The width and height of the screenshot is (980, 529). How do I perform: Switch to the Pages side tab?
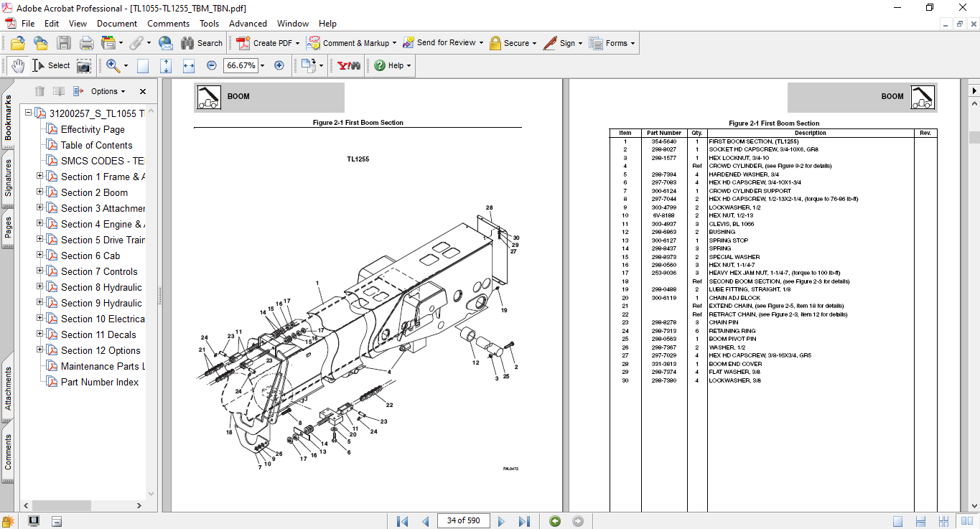(x=8, y=228)
